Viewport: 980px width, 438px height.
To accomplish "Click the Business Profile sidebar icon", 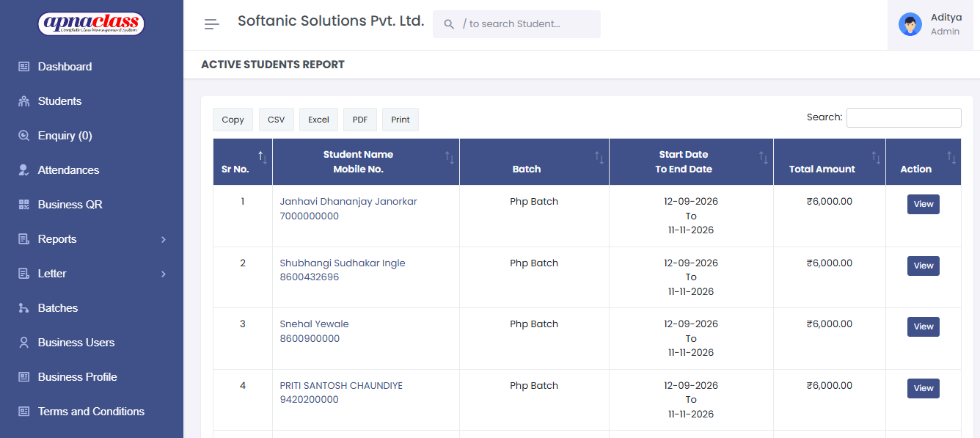I will click(23, 377).
